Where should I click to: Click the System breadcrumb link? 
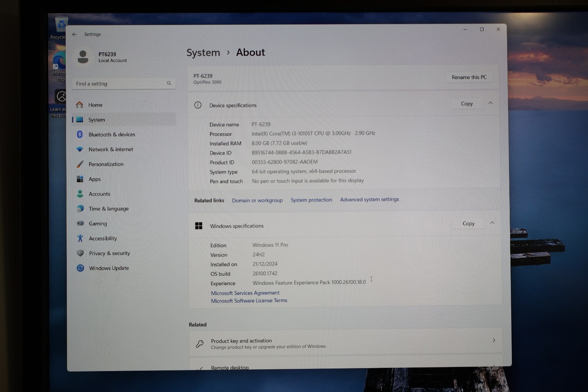(203, 53)
